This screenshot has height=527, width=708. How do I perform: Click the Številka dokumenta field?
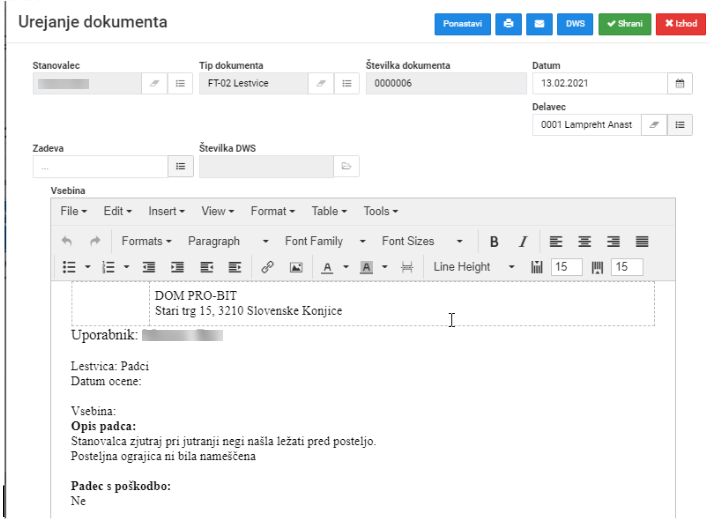[446, 84]
